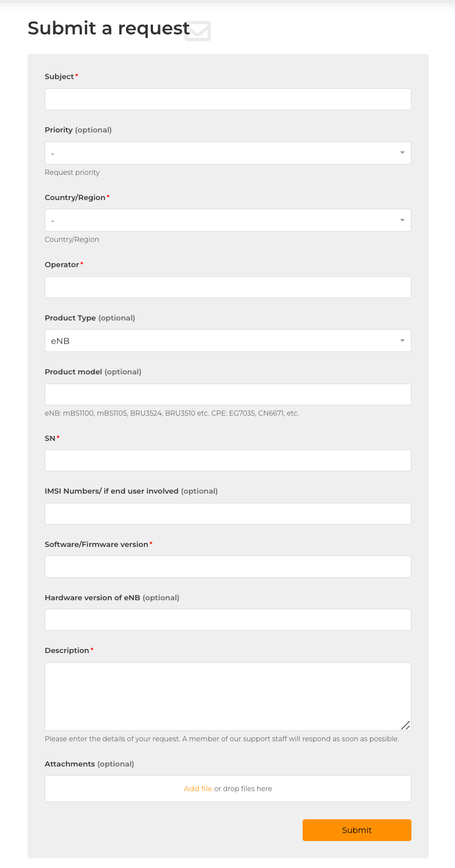Open the Priority dropdown

coord(228,153)
